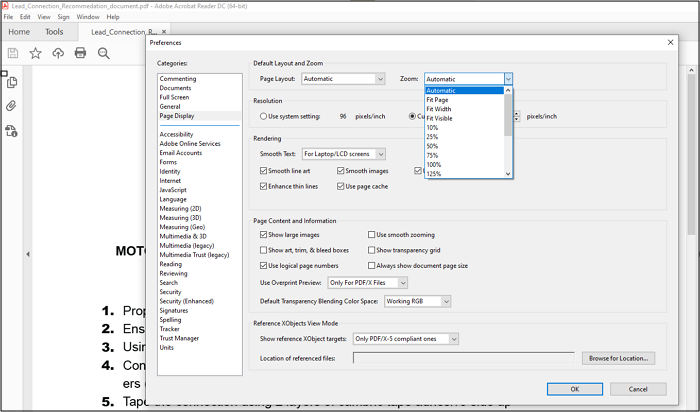Image resolution: width=700 pixels, height=412 pixels.
Task: Select Commenting category
Action: (x=178, y=79)
